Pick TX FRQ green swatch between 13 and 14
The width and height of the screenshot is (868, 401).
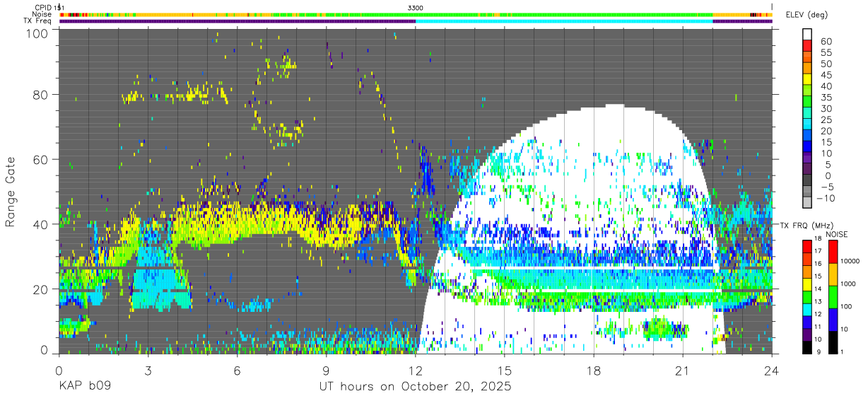point(807,297)
